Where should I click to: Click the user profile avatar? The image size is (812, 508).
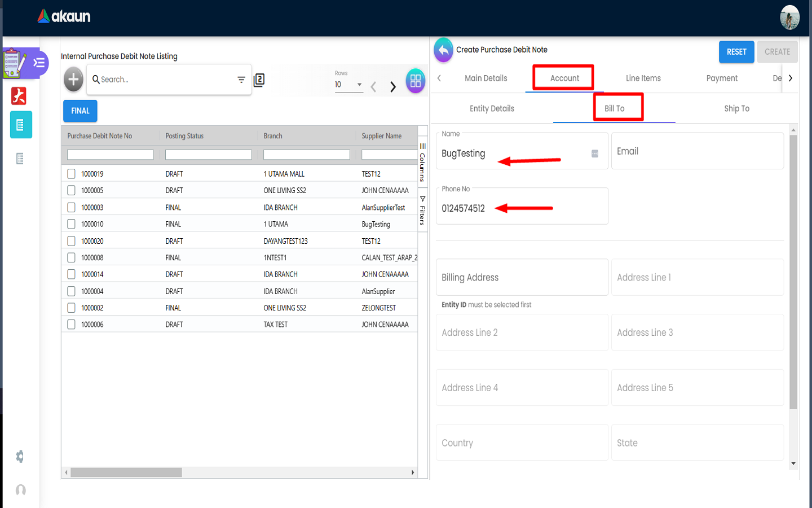[789, 17]
